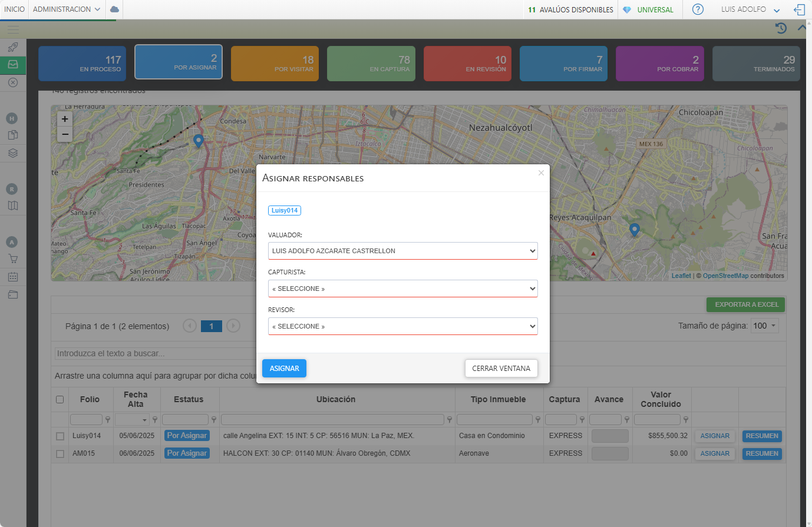The image size is (812, 527).
Task: Toggle the select-all checkbox in table header
Action: coord(60,399)
